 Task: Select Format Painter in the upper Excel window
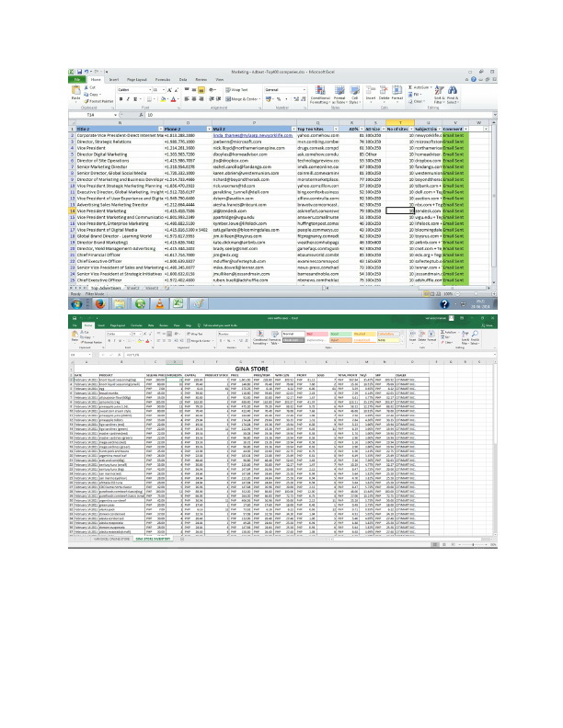pyautogui.click(x=98, y=101)
